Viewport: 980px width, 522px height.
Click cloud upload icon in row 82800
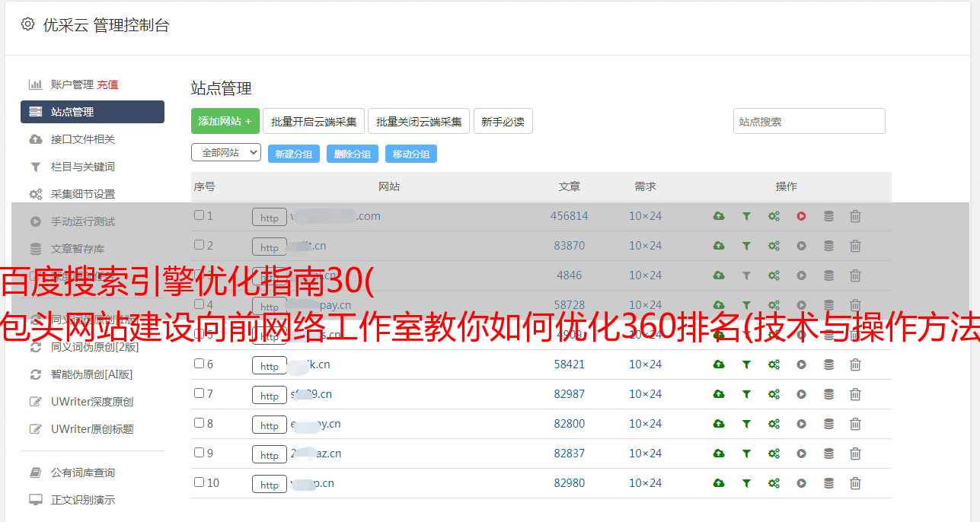tap(719, 424)
